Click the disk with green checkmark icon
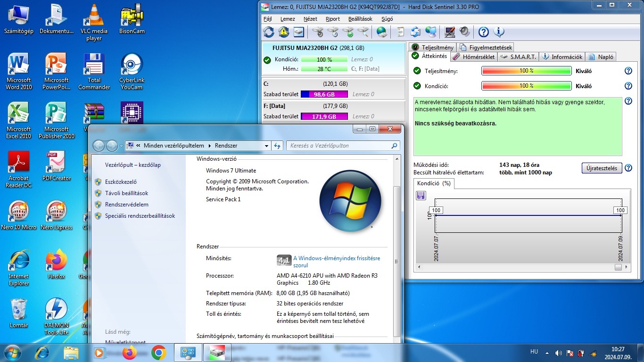644x362 pixels. pyautogui.click(x=348, y=32)
